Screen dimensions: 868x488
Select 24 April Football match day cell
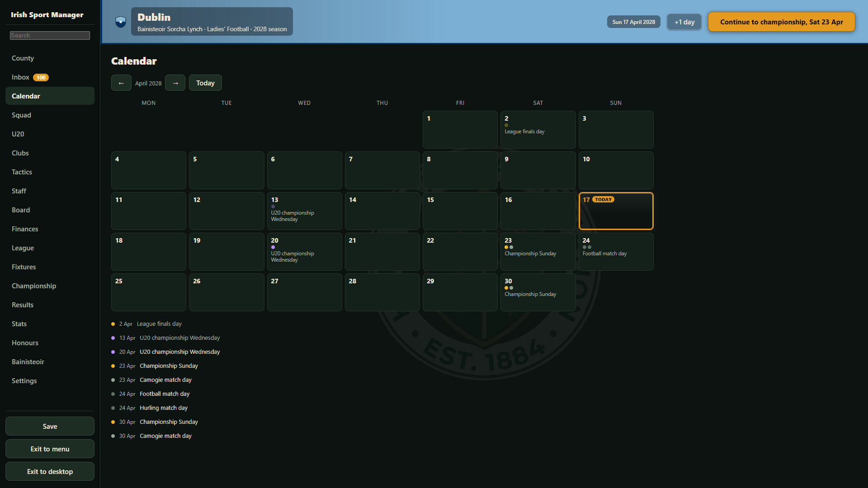(616, 252)
